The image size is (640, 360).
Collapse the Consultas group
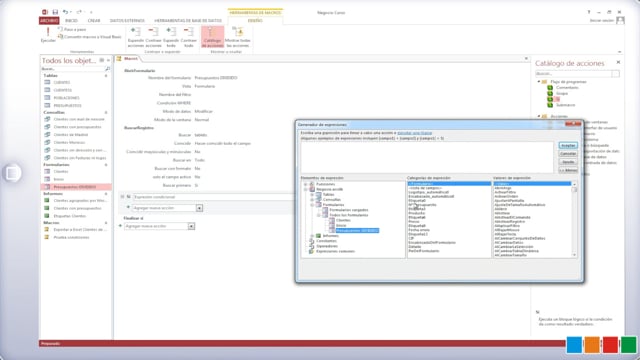[107, 112]
